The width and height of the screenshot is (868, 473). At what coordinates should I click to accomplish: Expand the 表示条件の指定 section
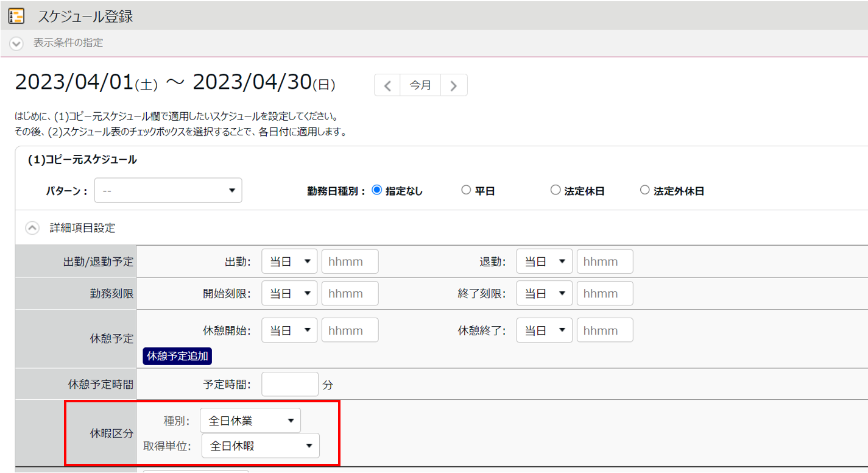point(16,43)
